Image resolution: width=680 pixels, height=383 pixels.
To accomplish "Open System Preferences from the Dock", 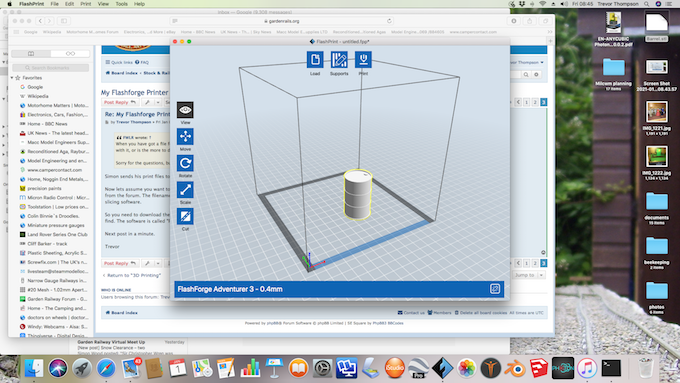I will tap(322, 368).
